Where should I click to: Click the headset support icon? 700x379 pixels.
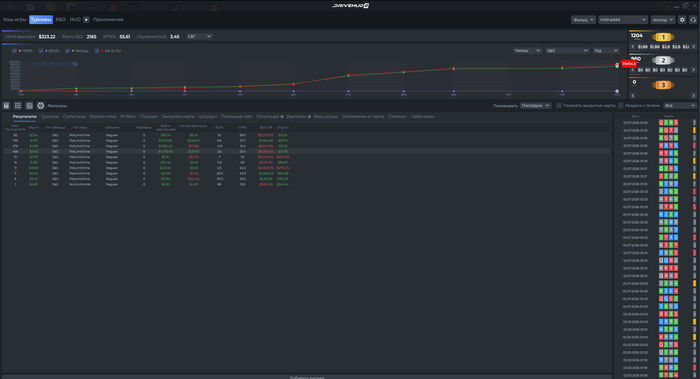pyautogui.click(x=693, y=20)
